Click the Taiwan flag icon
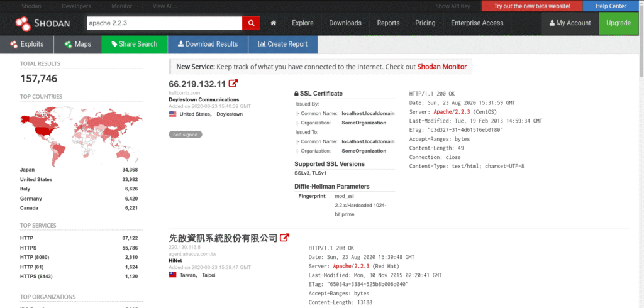 [x=173, y=275]
